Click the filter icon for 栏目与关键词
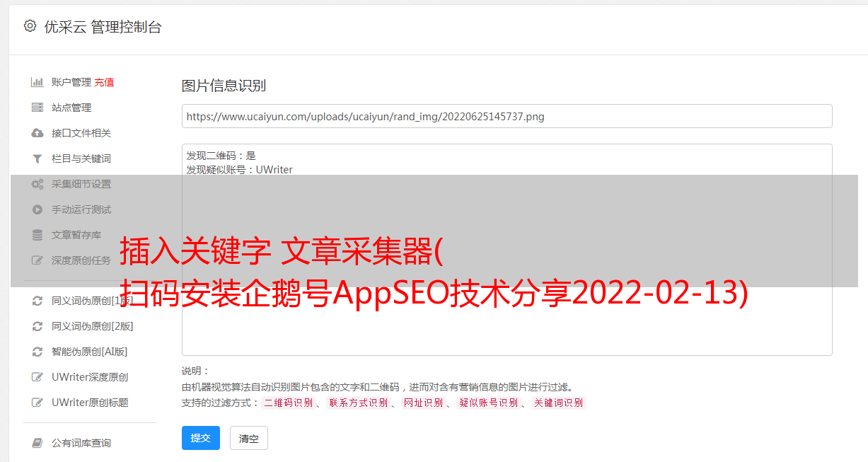The height and width of the screenshot is (462, 868). point(37,158)
